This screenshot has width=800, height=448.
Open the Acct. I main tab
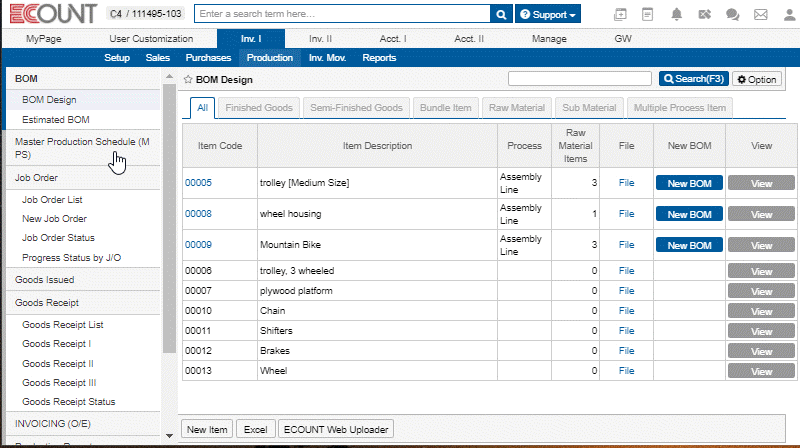393,39
